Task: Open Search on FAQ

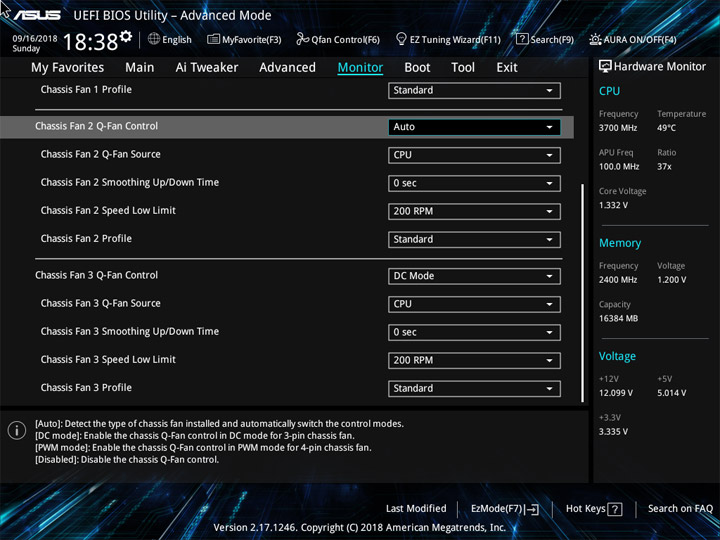Action: click(x=680, y=508)
